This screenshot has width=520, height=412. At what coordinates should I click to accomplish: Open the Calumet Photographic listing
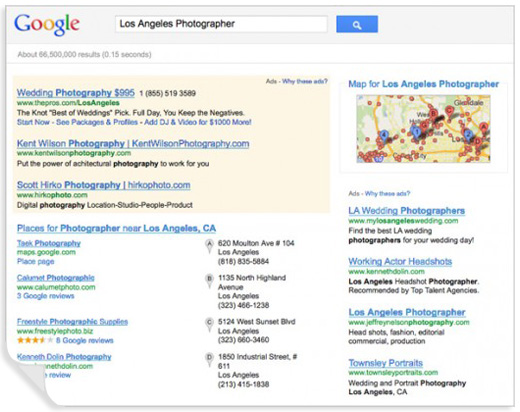point(56,278)
